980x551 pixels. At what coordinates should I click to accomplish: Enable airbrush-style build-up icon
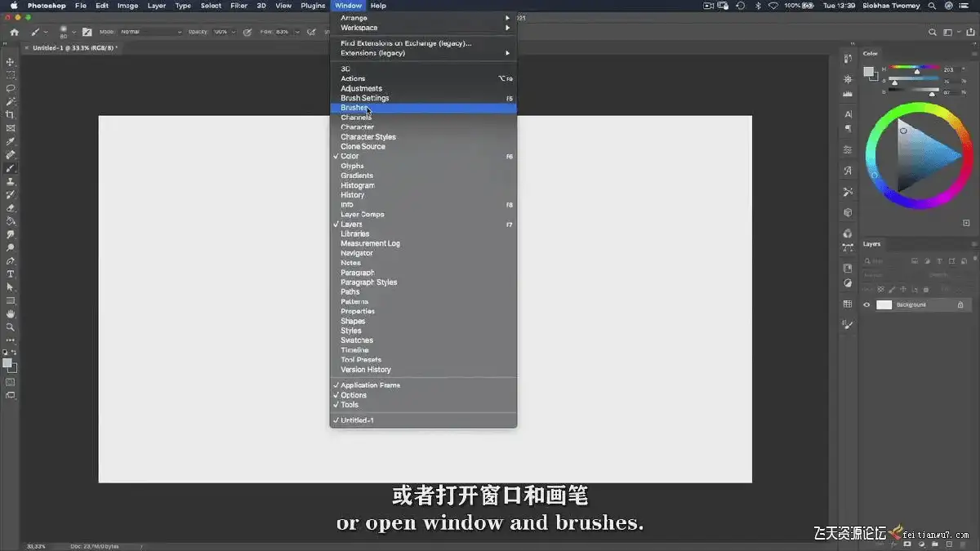coord(310,33)
